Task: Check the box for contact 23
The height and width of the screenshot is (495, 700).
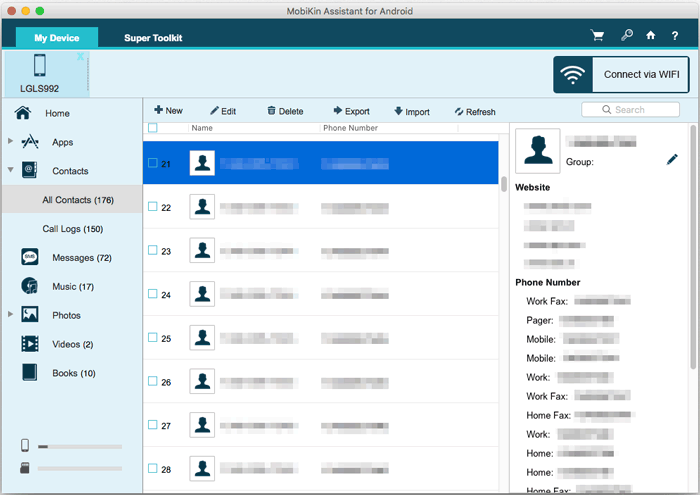Action: point(153,250)
